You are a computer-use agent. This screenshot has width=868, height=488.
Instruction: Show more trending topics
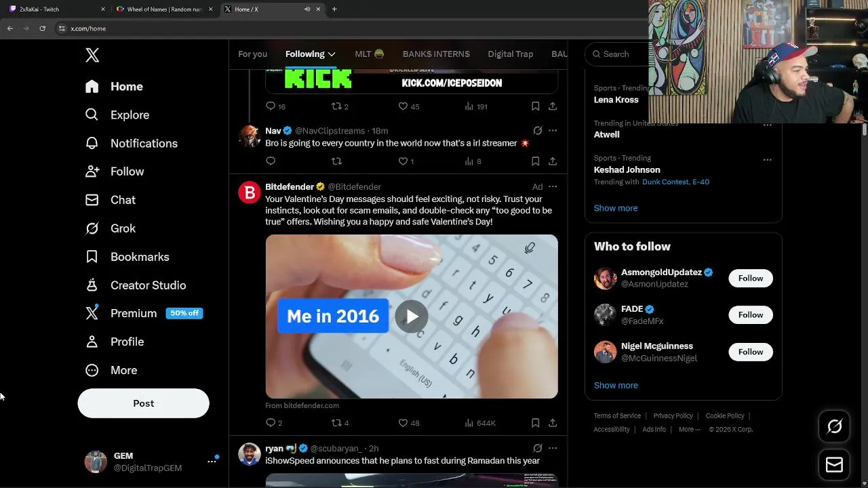click(616, 209)
